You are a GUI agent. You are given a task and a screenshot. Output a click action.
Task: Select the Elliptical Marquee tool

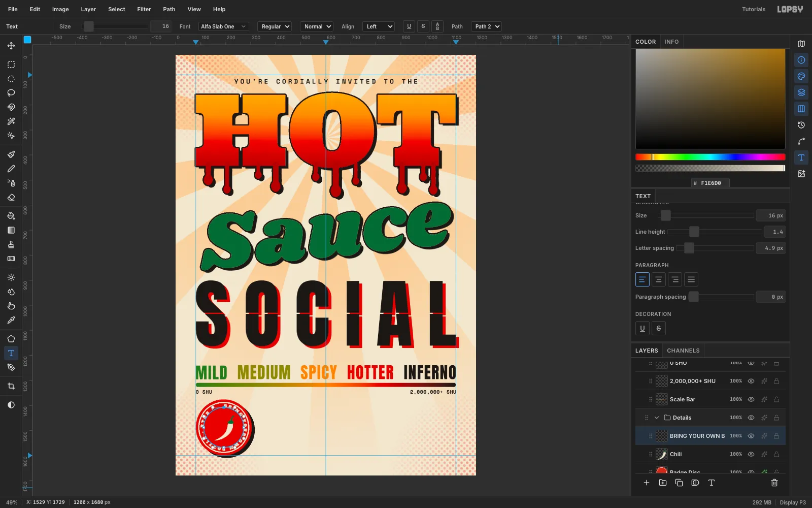(x=11, y=79)
